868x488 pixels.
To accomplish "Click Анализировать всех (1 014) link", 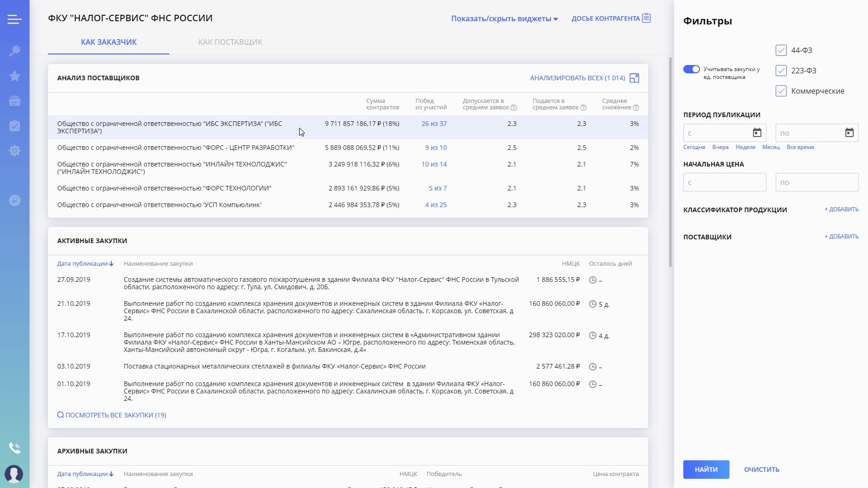I will (578, 78).
